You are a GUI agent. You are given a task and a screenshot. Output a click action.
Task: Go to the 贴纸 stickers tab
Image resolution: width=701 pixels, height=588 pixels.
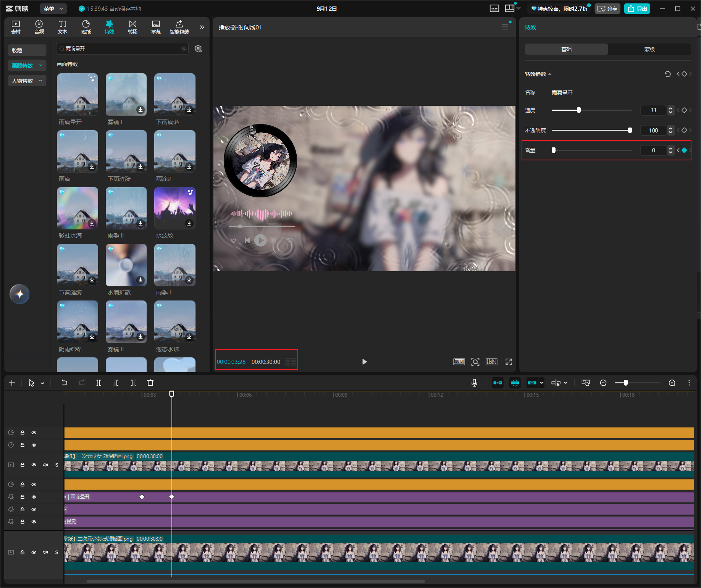pos(86,27)
